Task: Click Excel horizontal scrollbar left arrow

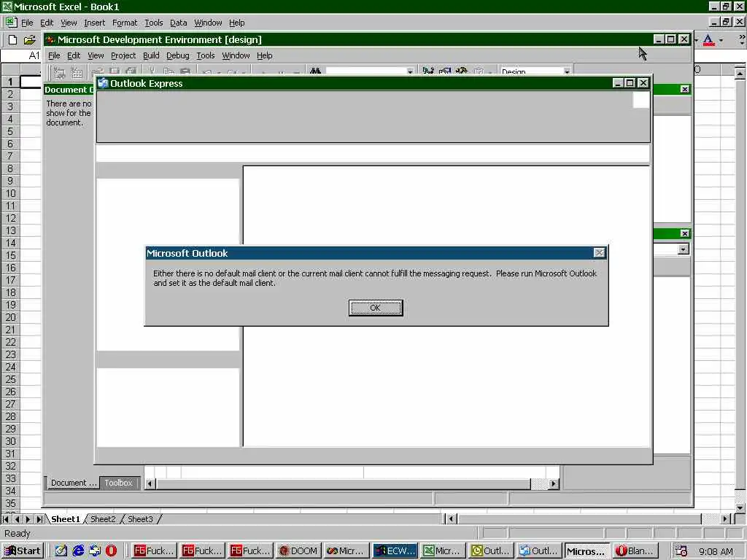Action: pos(451,518)
